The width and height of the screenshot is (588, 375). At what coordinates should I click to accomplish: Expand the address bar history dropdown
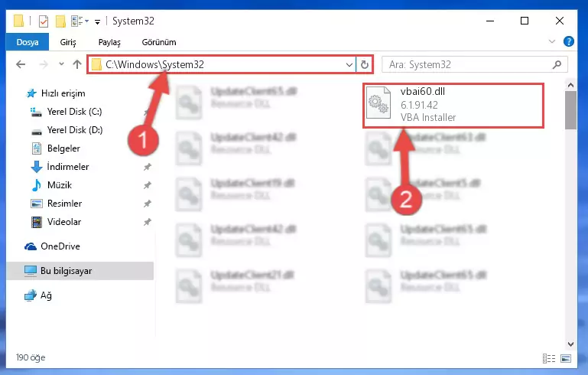[349, 64]
